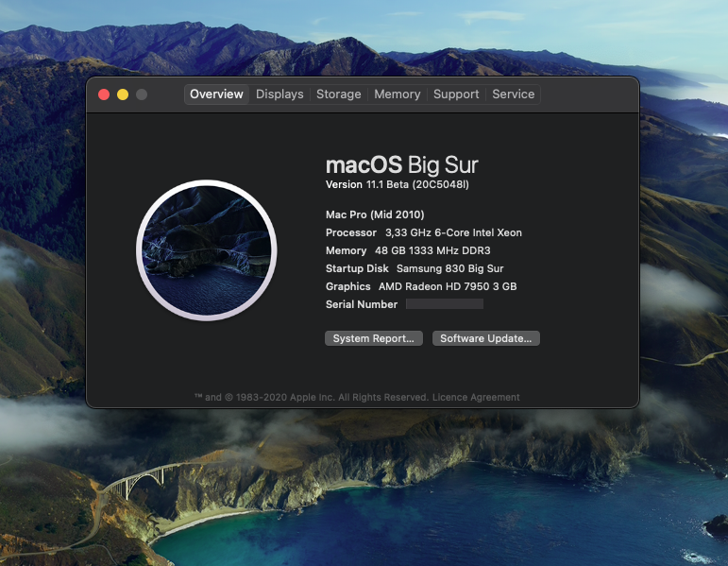Click '3,33 GHz 6-Core Intel Xeon' value
This screenshot has height=566, width=728.
(453, 232)
